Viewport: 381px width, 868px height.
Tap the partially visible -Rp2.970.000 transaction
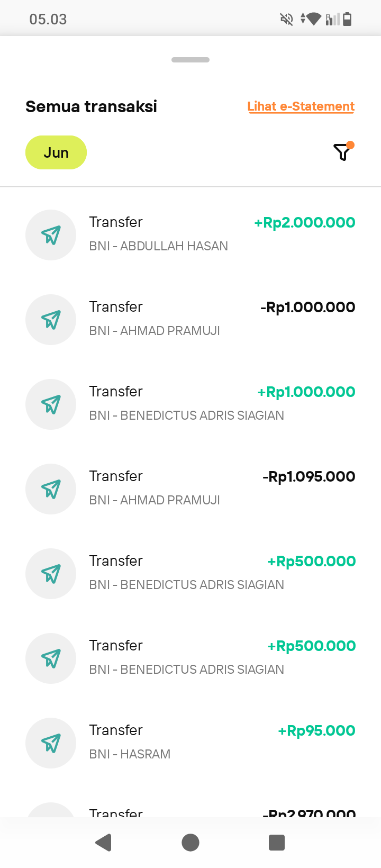pyautogui.click(x=190, y=810)
